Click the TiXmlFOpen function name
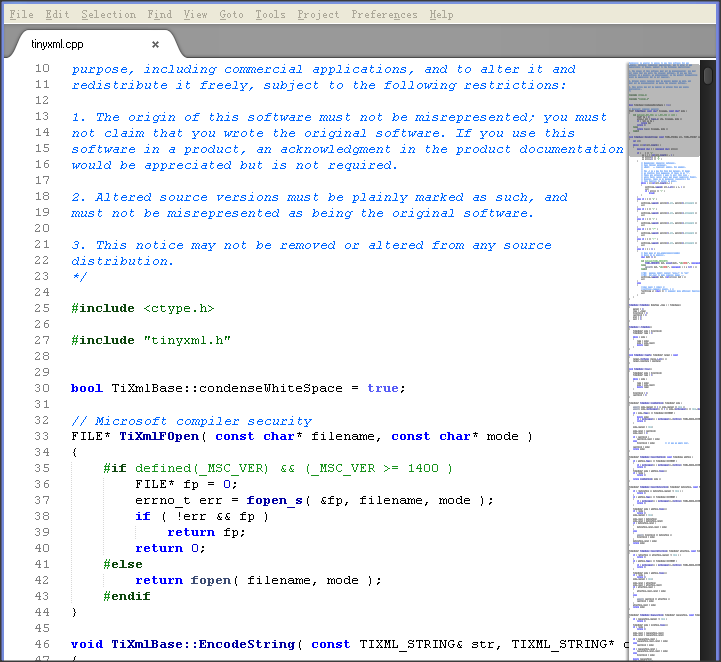721x662 pixels. coord(159,436)
